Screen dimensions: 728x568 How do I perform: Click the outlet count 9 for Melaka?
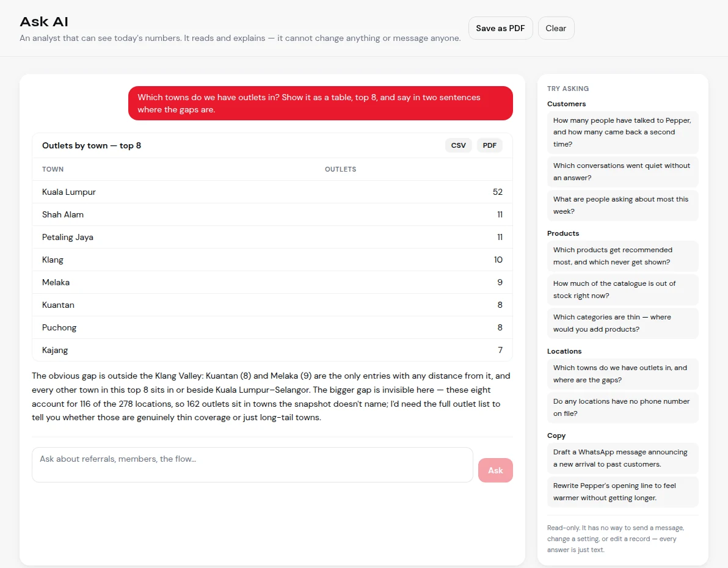[500, 282]
